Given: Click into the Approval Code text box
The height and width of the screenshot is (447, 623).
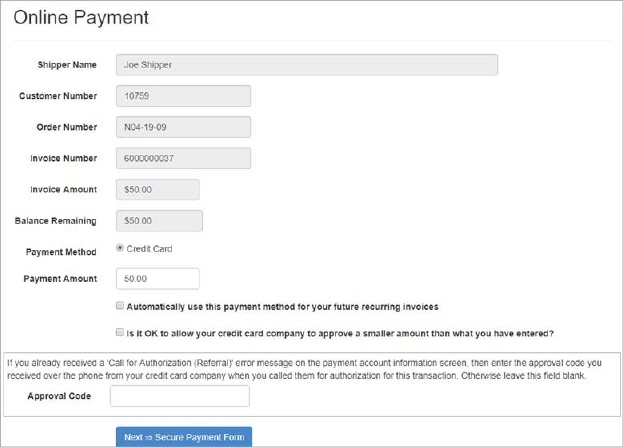Looking at the screenshot, I should tap(179, 396).
